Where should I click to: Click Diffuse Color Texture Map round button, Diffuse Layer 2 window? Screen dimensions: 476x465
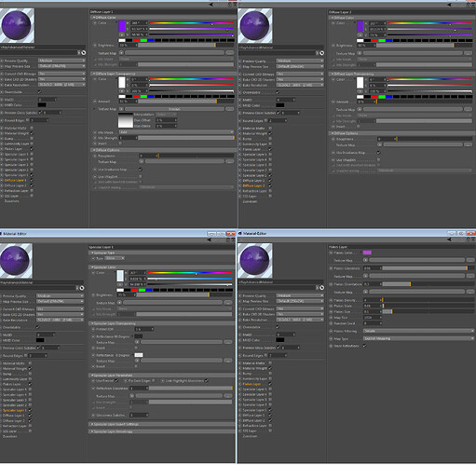360,53
